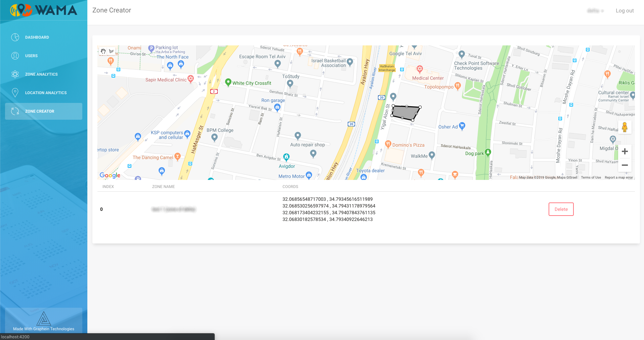Screen dimensions: 644x340
Task: Click the WalkMe marker
Action: (432, 155)
